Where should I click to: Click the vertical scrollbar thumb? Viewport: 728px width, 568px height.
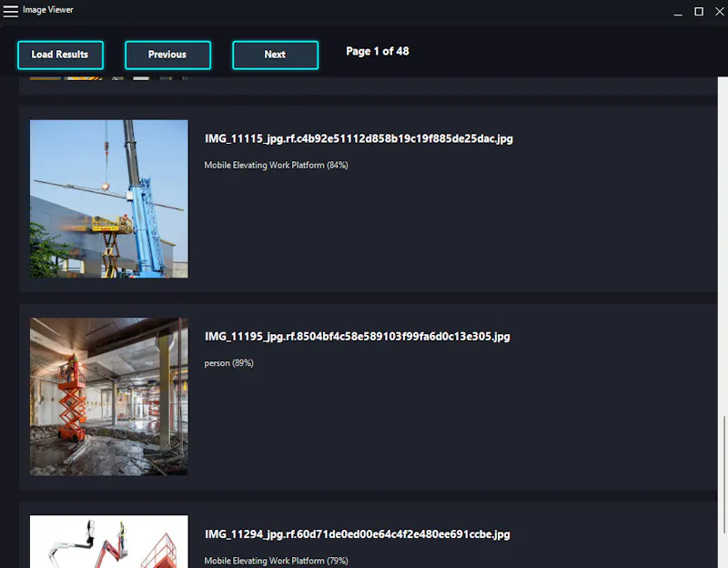click(x=723, y=474)
